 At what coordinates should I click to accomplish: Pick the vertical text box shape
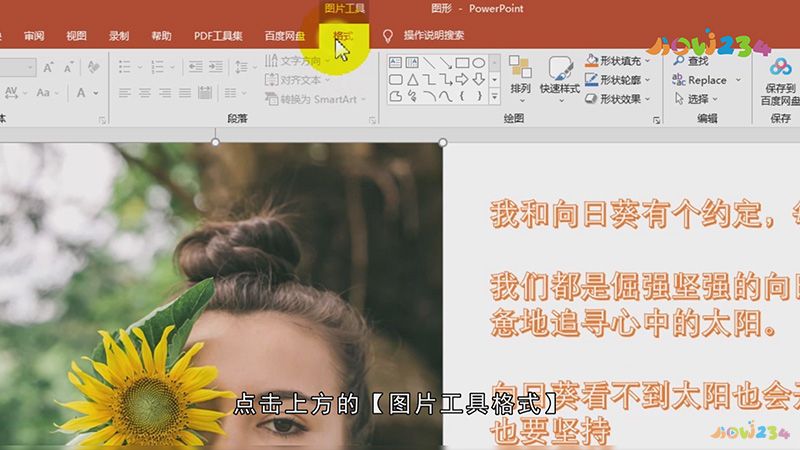[412, 63]
